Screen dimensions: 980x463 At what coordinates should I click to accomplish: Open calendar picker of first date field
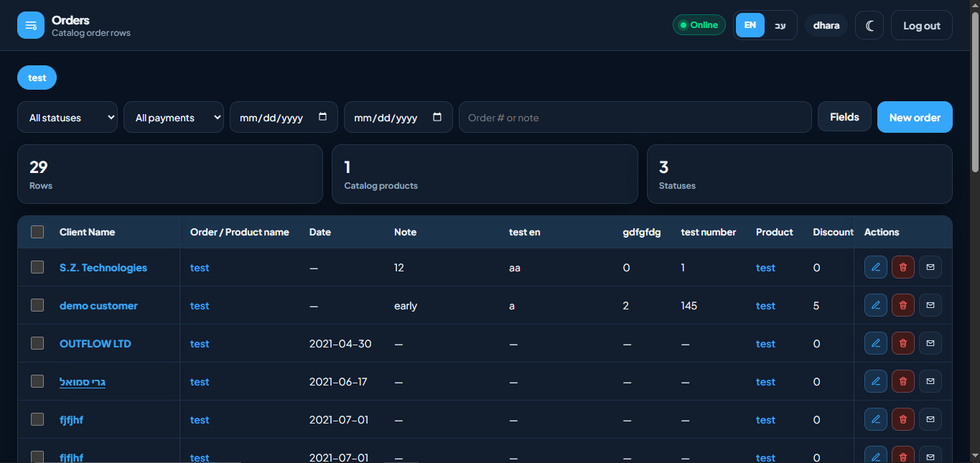322,117
